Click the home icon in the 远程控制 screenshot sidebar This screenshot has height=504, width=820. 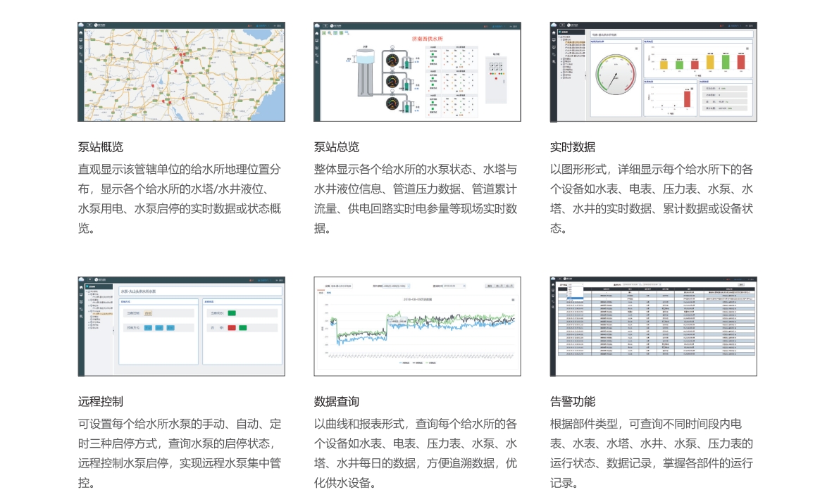81,288
